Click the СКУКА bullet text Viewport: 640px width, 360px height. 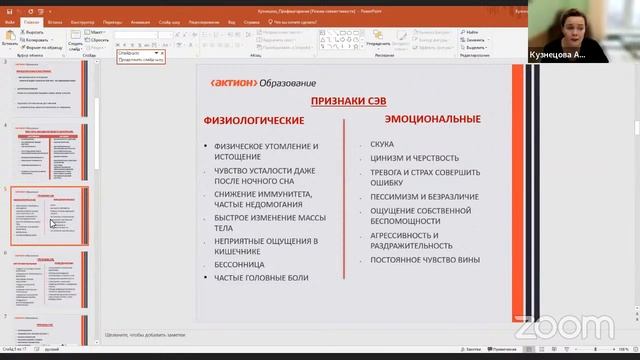382,144
